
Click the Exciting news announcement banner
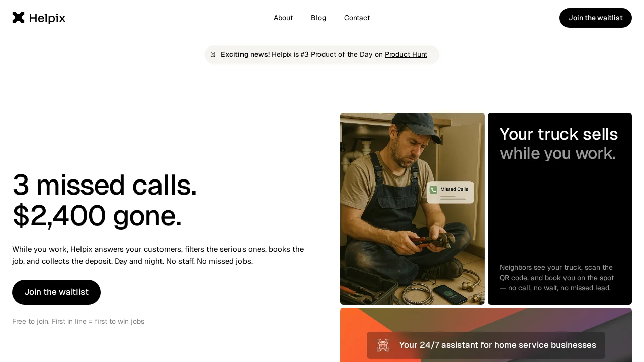click(x=321, y=54)
